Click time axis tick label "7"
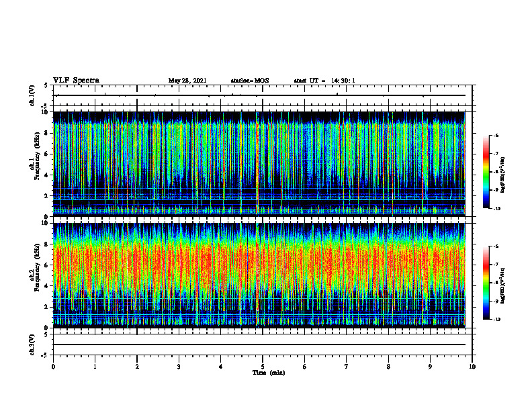 [x=347, y=367]
